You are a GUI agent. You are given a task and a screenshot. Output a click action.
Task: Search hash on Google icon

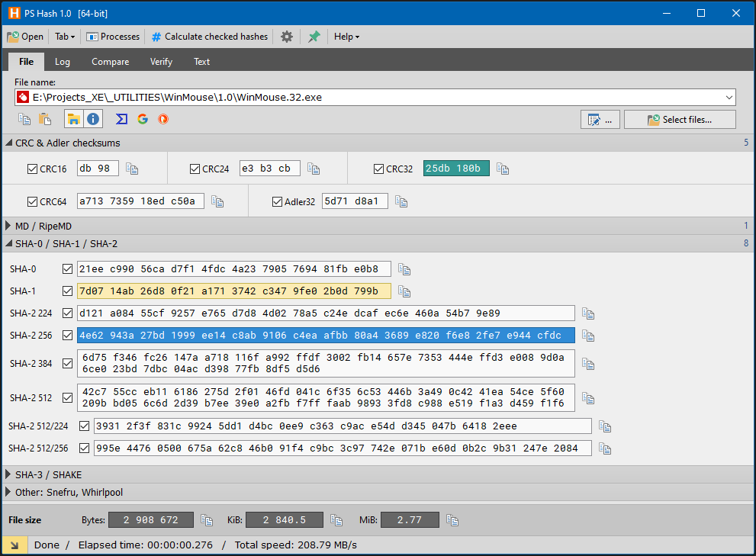coord(143,119)
